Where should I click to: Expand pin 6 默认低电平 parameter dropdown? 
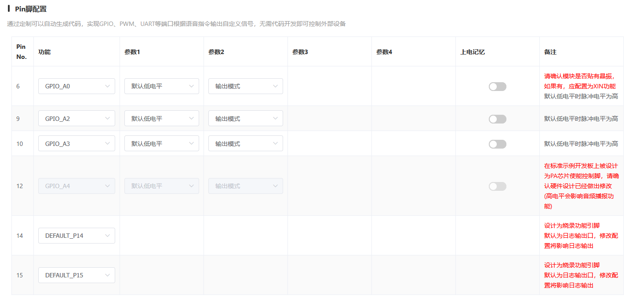pos(162,86)
